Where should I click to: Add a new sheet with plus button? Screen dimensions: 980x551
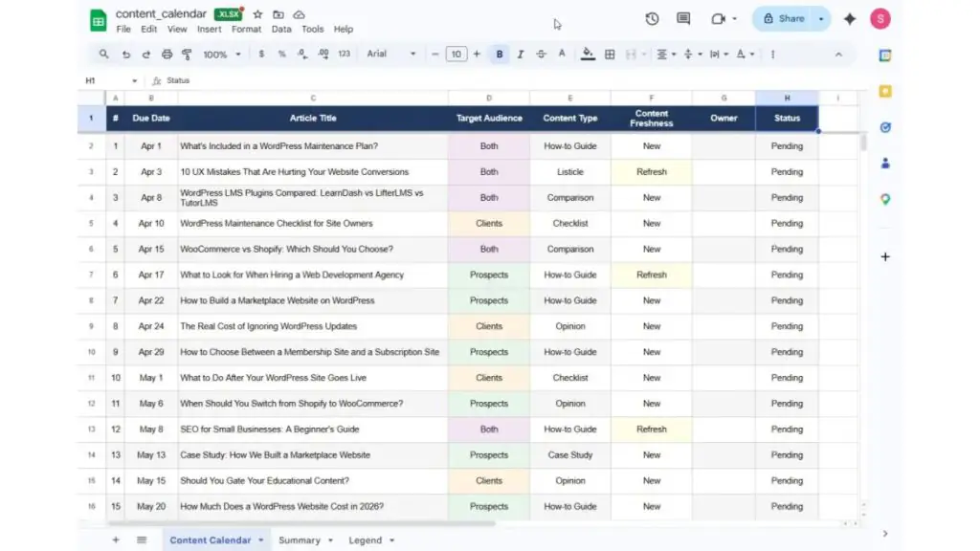coord(116,540)
